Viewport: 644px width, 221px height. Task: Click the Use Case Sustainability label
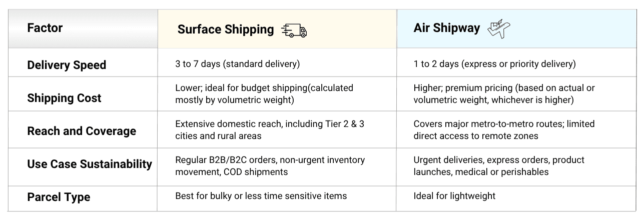tap(90, 164)
